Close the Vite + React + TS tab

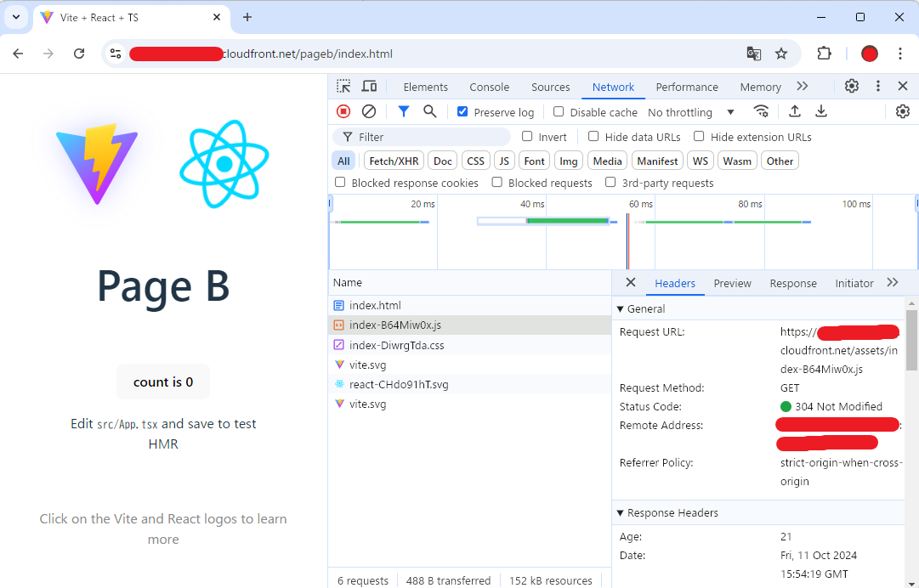pyautogui.click(x=217, y=17)
